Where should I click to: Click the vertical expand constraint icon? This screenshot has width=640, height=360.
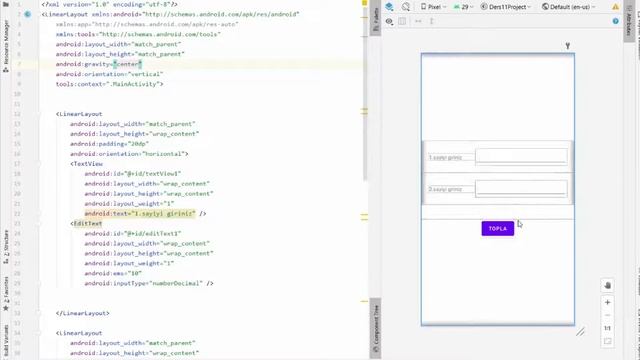[431, 21]
